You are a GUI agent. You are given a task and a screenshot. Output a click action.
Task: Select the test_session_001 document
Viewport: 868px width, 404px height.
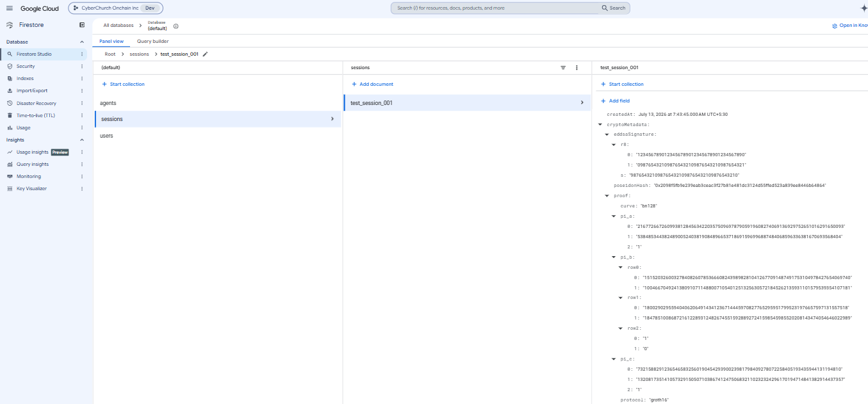[467, 102]
